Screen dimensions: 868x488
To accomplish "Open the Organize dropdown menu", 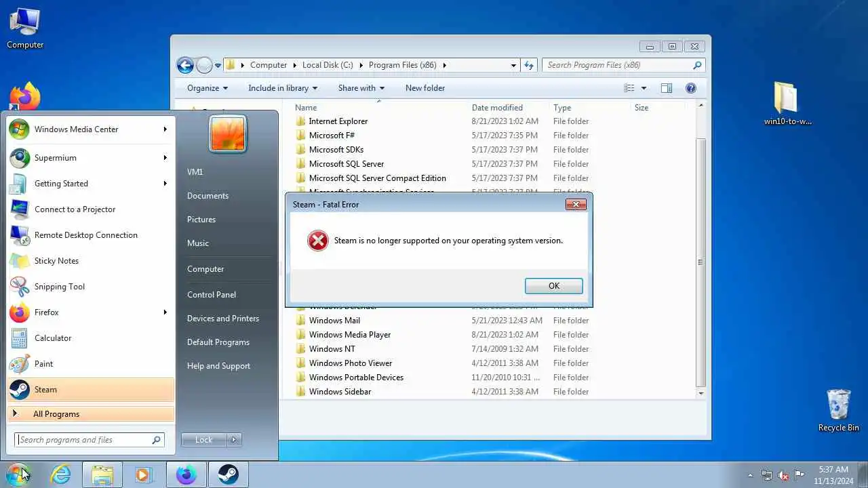I will 208,88.
